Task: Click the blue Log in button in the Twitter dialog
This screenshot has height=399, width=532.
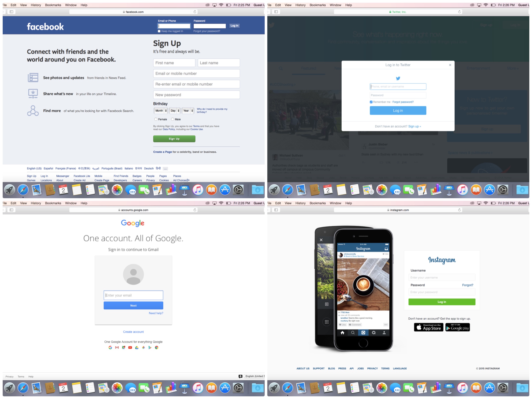Action: tap(398, 111)
